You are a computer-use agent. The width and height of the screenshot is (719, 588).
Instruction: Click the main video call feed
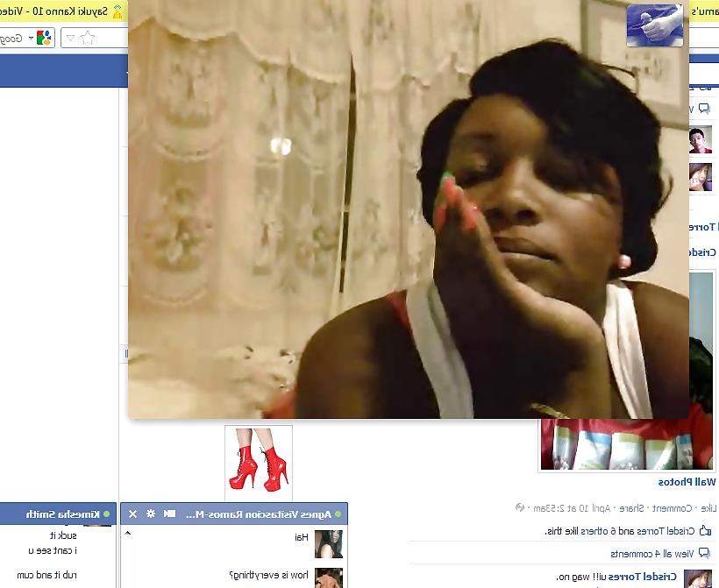[x=409, y=209]
